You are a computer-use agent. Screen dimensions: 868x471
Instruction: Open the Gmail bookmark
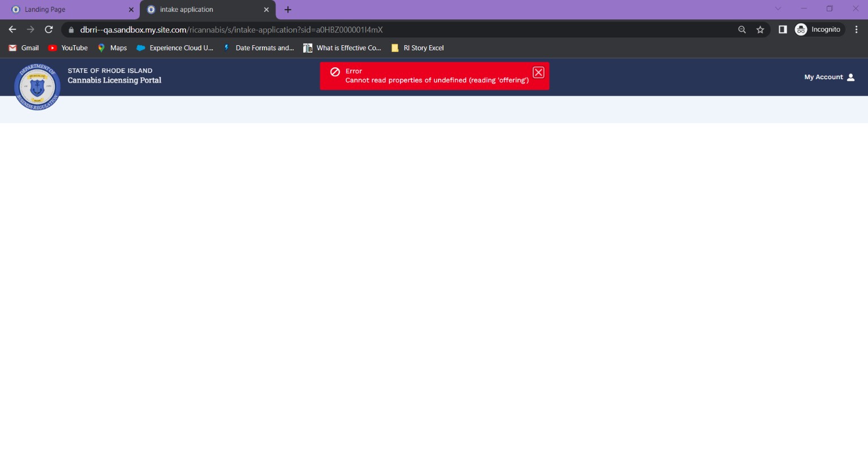tap(23, 48)
